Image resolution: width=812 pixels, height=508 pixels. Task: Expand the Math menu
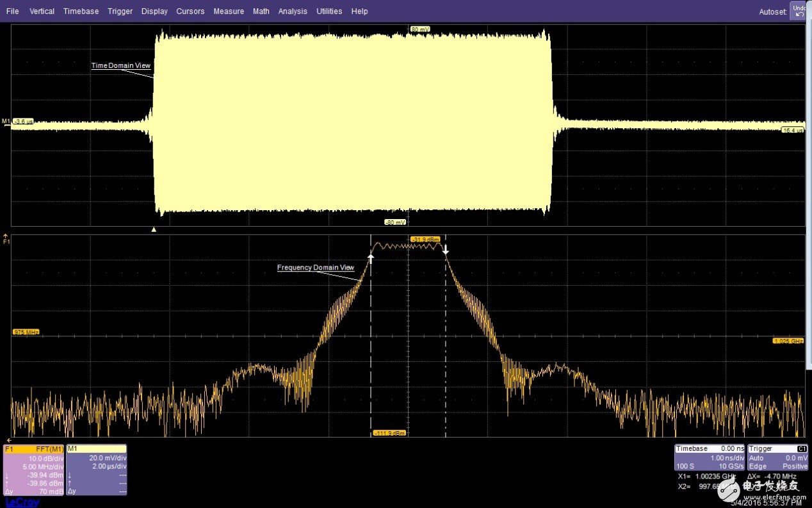click(x=261, y=12)
